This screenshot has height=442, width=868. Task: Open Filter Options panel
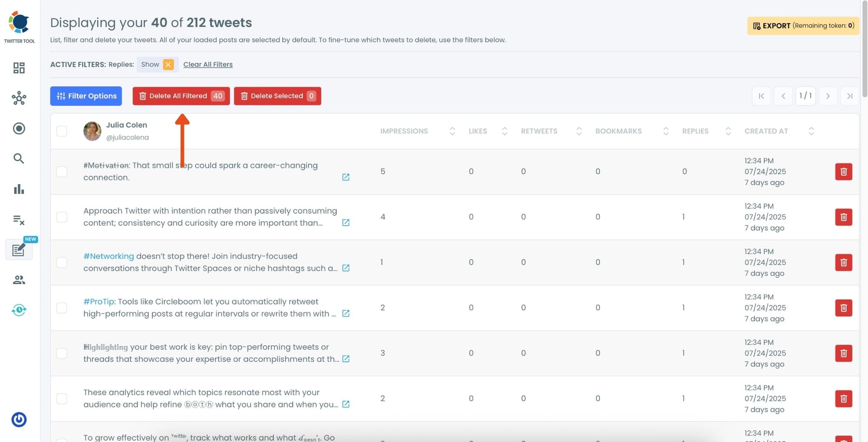[x=86, y=96]
